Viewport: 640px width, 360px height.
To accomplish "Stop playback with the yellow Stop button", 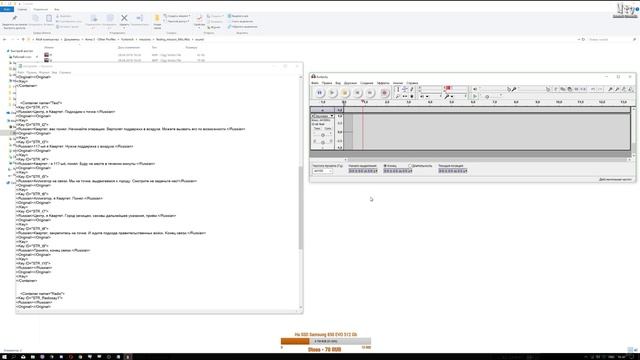I will pos(345,93).
